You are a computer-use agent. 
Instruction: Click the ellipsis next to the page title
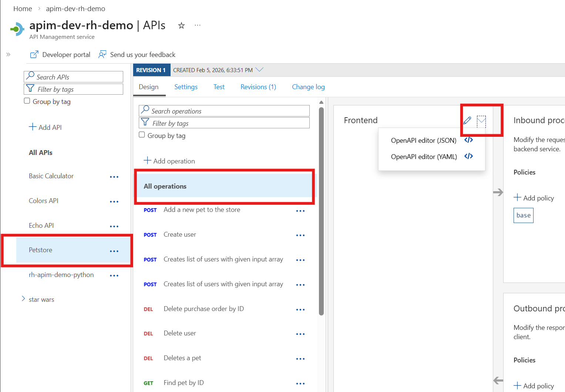198,25
